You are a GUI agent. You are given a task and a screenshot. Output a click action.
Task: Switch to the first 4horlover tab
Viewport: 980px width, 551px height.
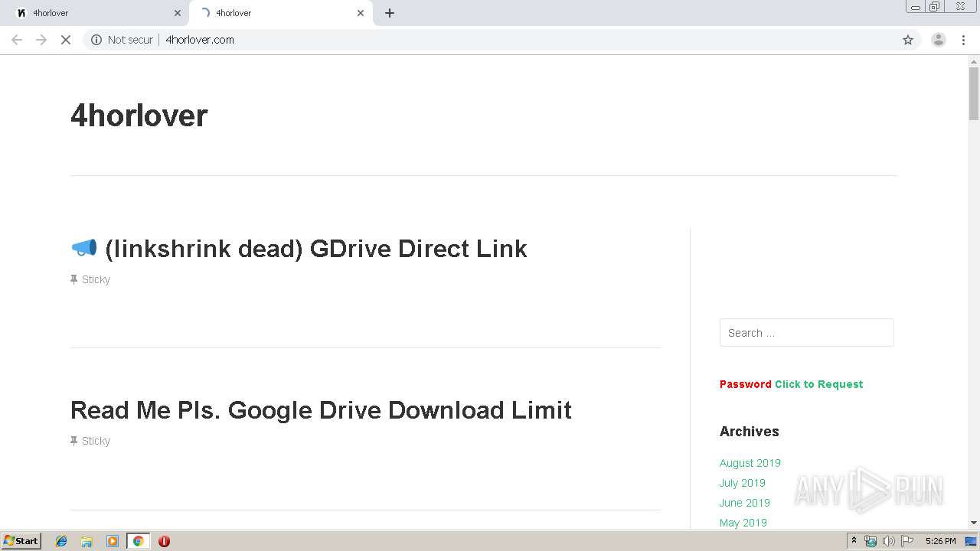[x=97, y=13]
